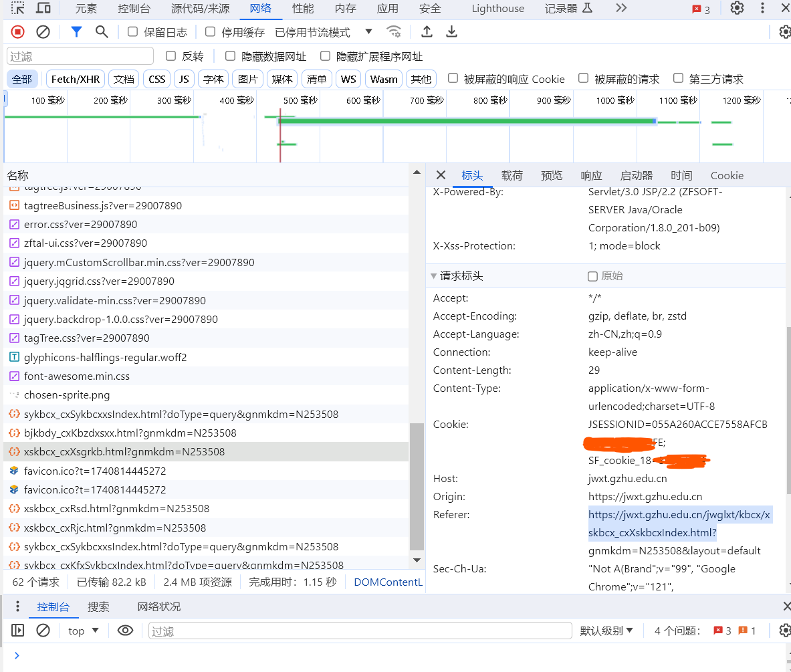
Task: Open network conditions Wi-Fi icon
Action: click(x=394, y=32)
